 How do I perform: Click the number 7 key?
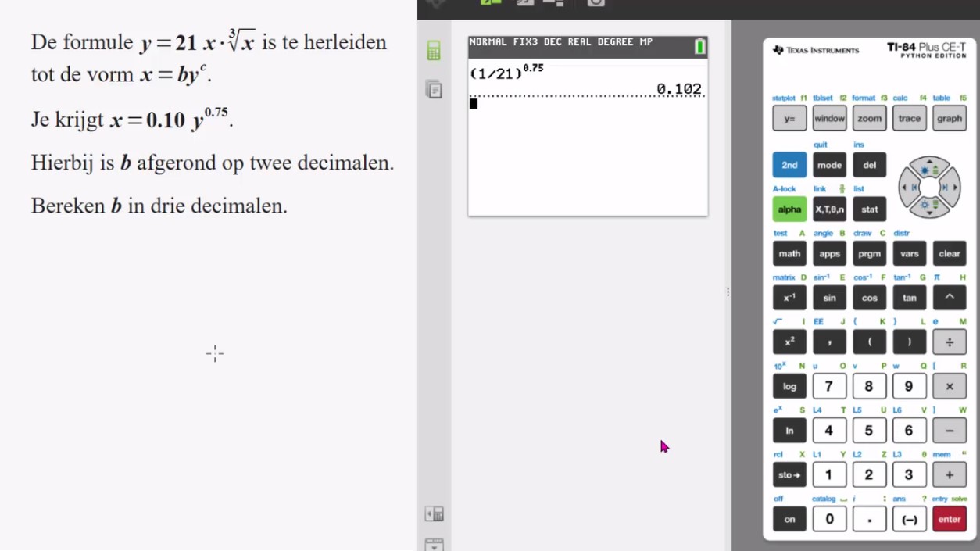(x=829, y=386)
